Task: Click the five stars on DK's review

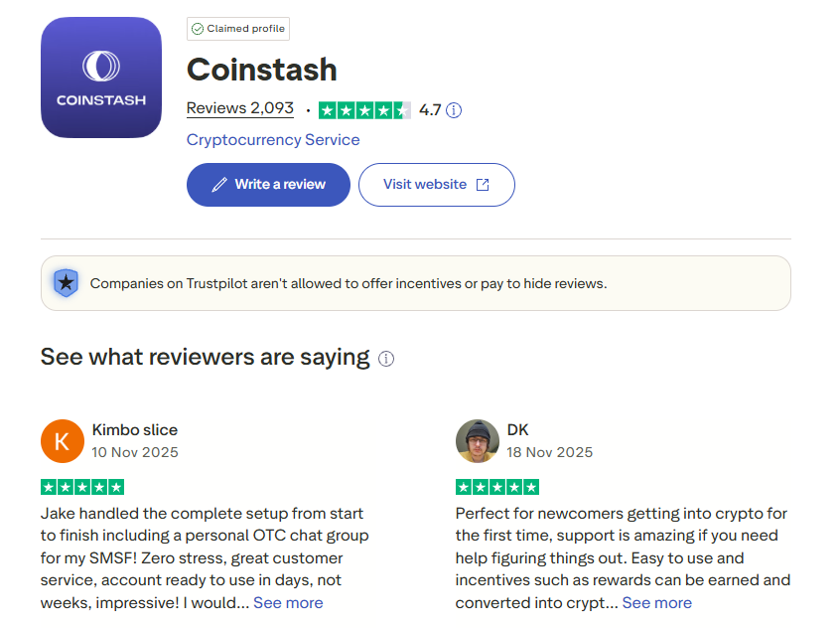Action: point(497,487)
